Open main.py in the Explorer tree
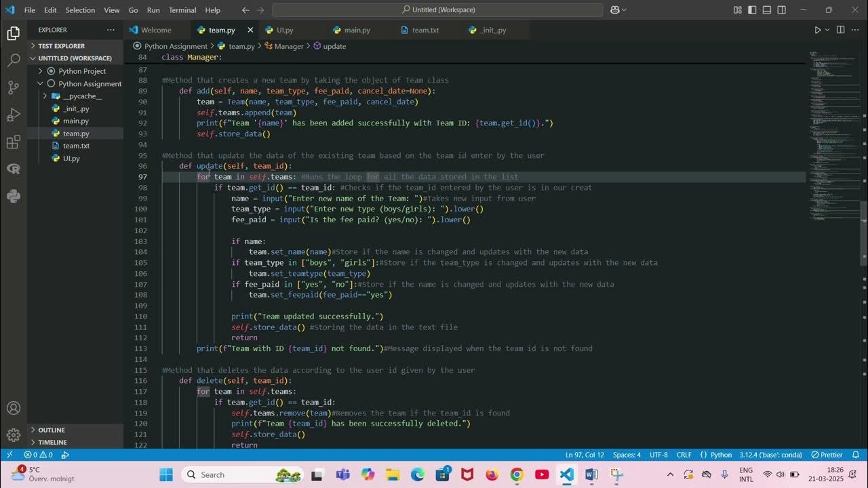The height and width of the screenshot is (488, 868). [x=75, y=121]
